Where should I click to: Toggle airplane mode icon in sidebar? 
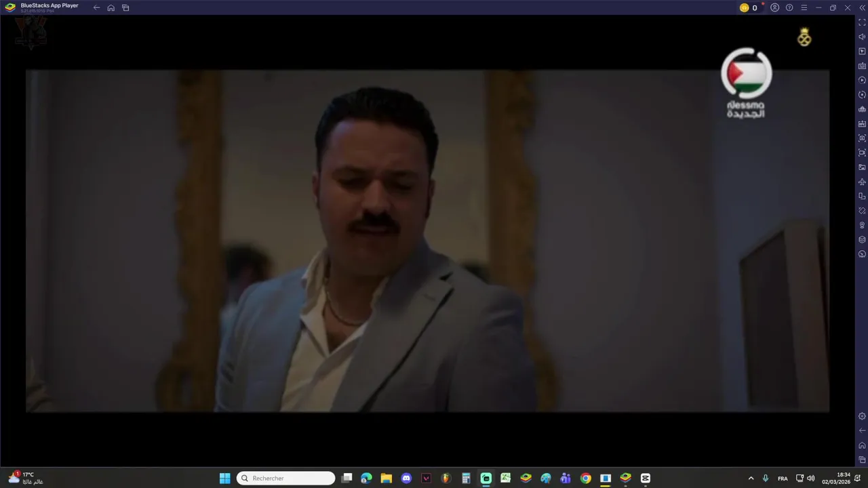(862, 182)
